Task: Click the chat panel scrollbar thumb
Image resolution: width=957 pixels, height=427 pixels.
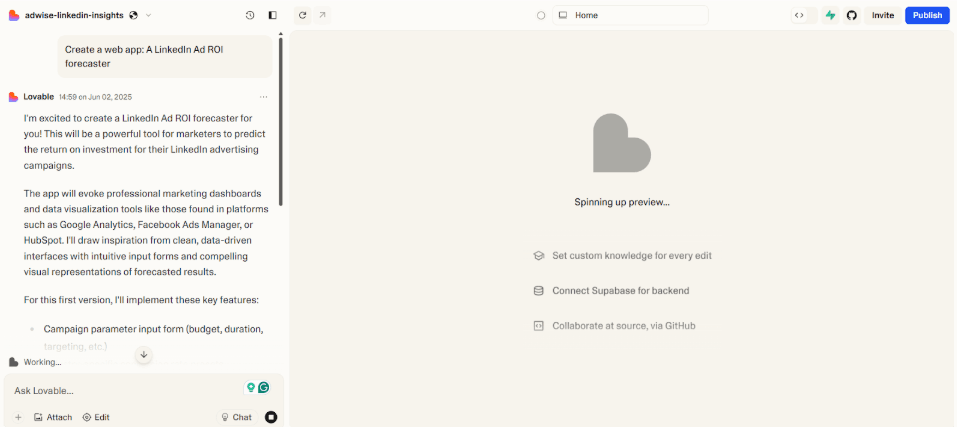Action: pos(281,121)
